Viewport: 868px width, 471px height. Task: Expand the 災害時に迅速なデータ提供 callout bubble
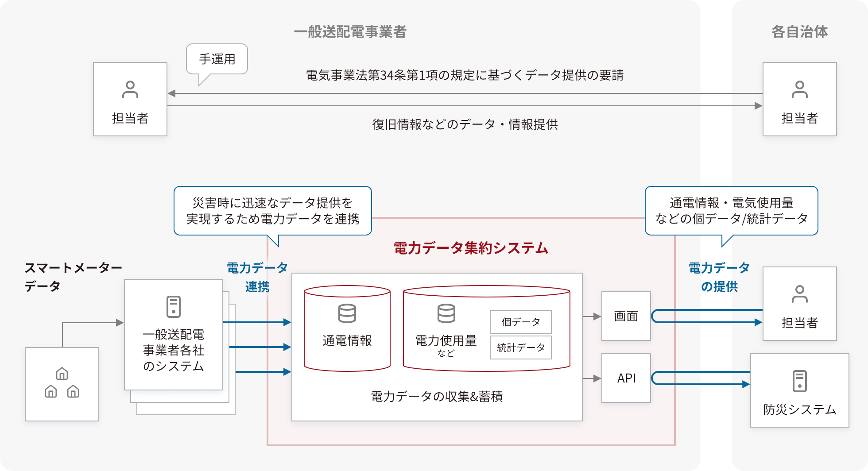point(272,211)
